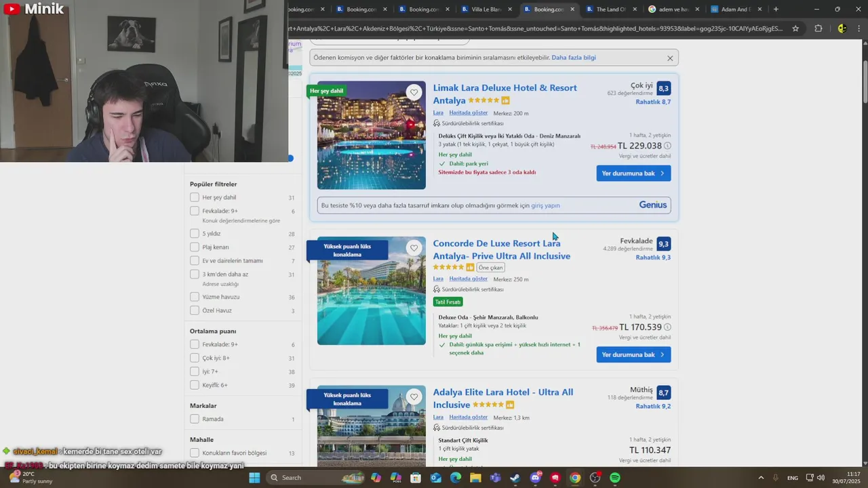The width and height of the screenshot is (868, 488).
Task: Open Microsoft Store from the taskbar
Action: coord(416,478)
